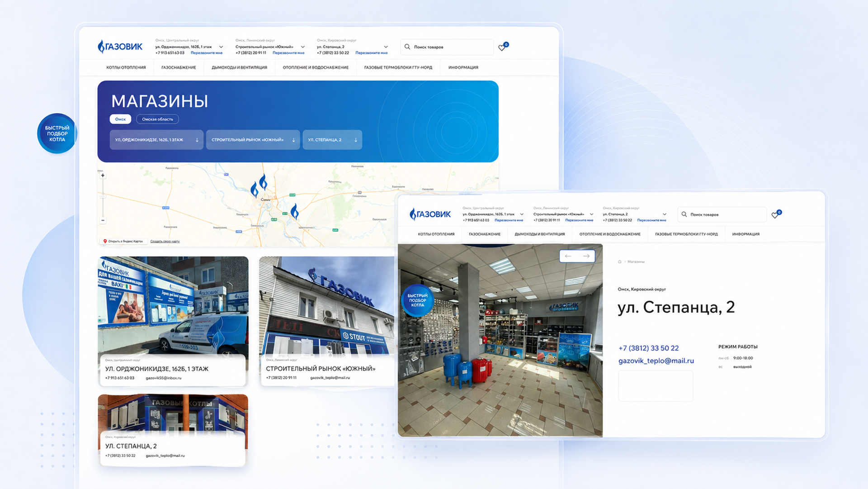
Task: Open ДЫМОХОДЫ И ВЕНТИЛЯЦИЯ menu on the store detail page
Action: point(540,234)
